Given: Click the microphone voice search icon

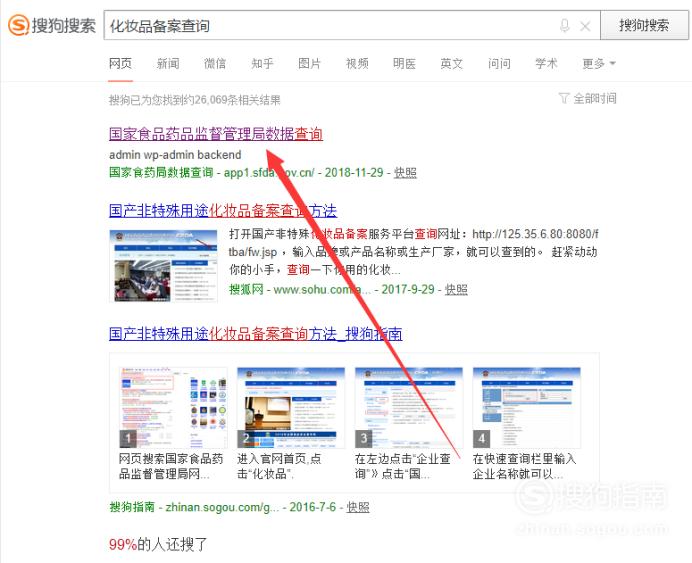Looking at the screenshot, I should tap(564, 26).
